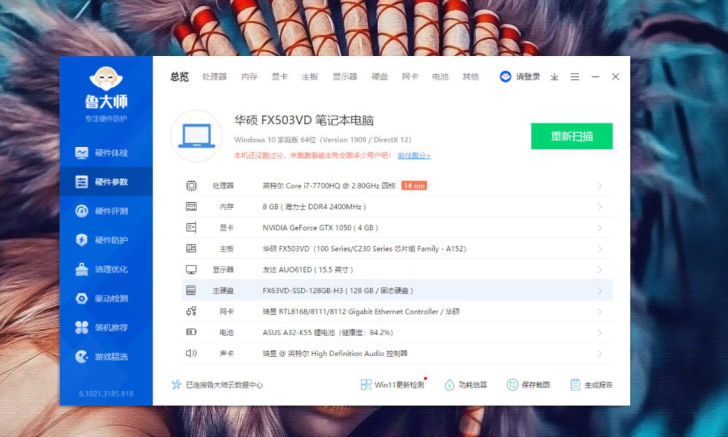Expand the 主板 row chevron
728x437 pixels.
pyautogui.click(x=600, y=249)
